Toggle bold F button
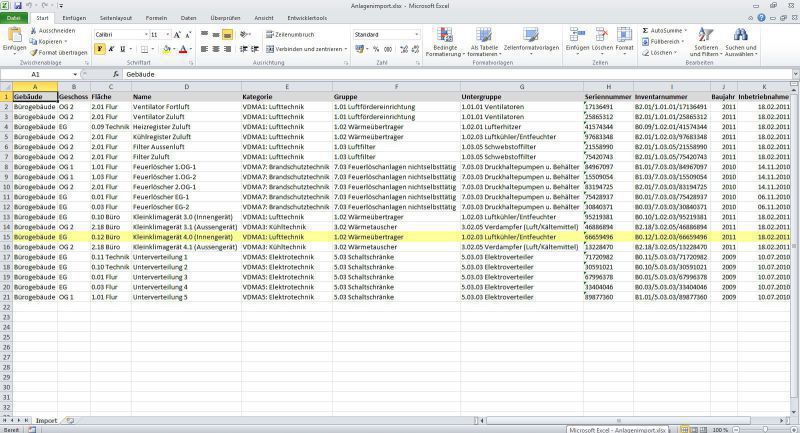The width and height of the screenshot is (800, 433). coord(99,49)
